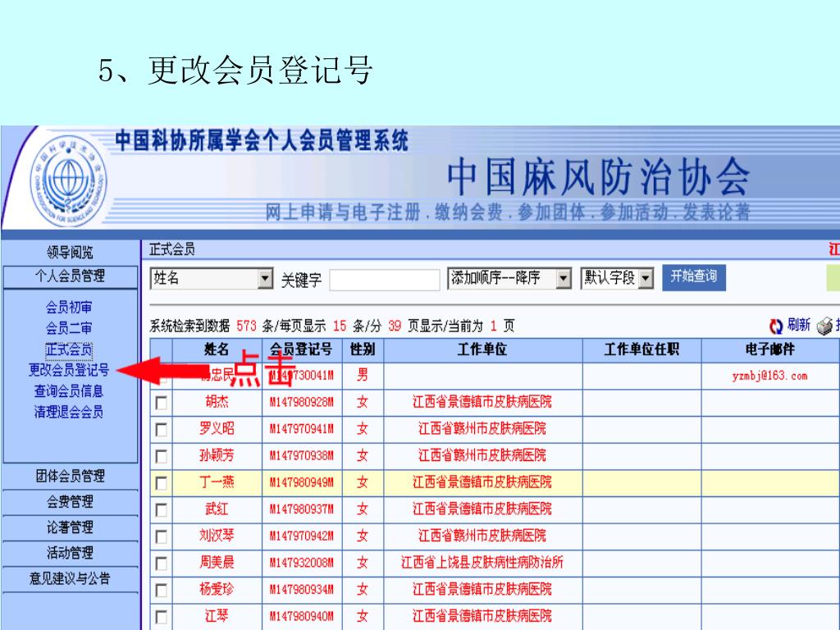840x630 pixels.
Task: Click registration number M147980934M
Action: tap(302, 590)
